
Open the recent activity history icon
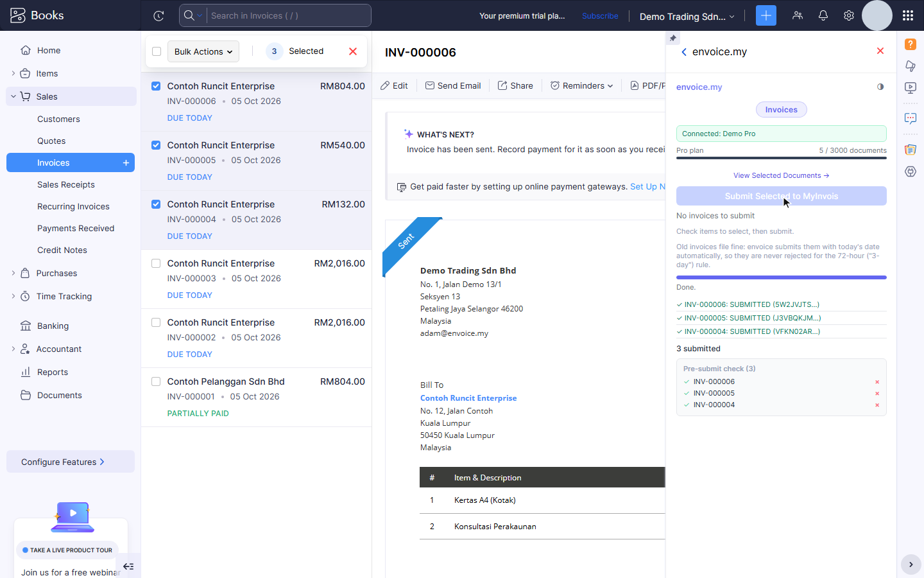click(158, 15)
